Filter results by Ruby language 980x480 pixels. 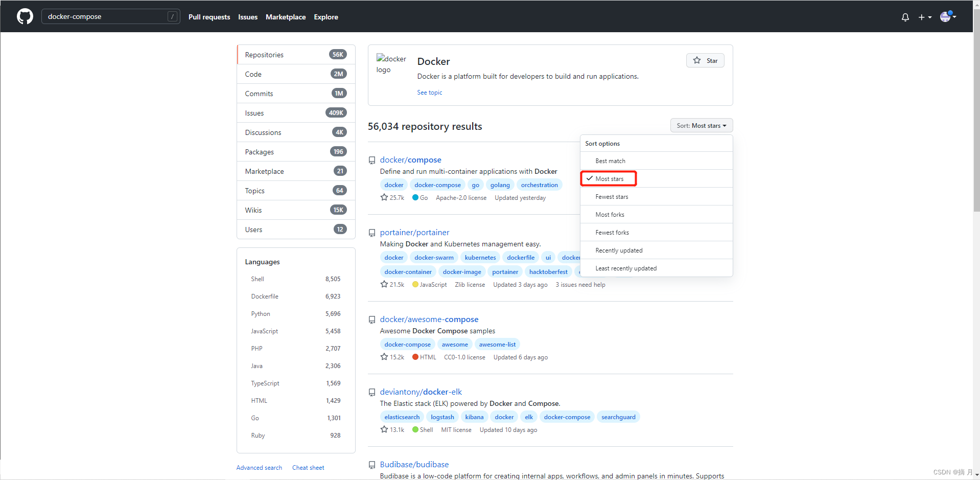(x=295, y=436)
